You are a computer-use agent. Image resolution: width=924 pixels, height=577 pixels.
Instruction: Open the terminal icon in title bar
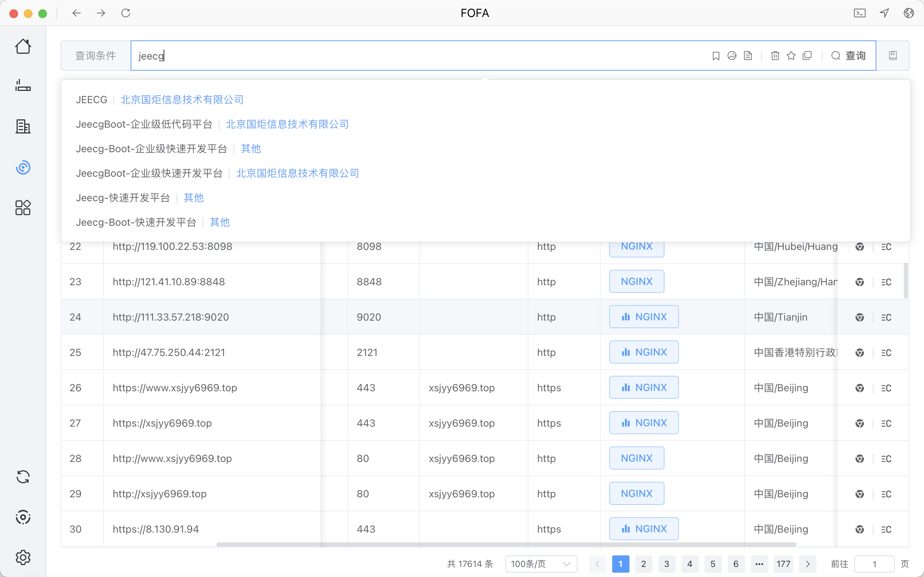[x=859, y=13]
